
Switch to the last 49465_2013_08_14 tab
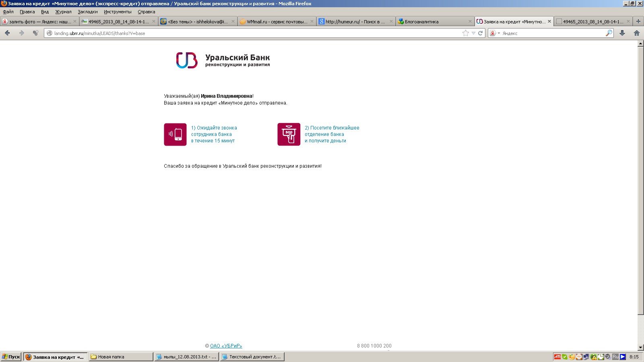592,21
